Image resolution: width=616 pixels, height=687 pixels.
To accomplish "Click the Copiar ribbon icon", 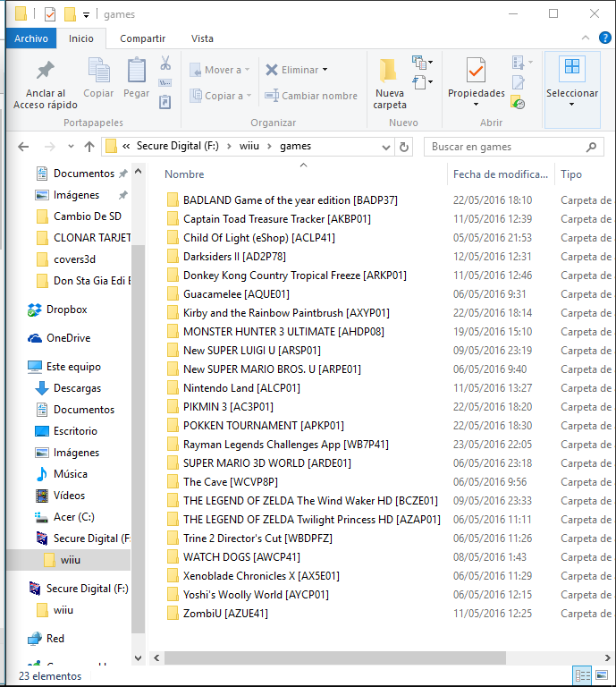I will point(99,70).
